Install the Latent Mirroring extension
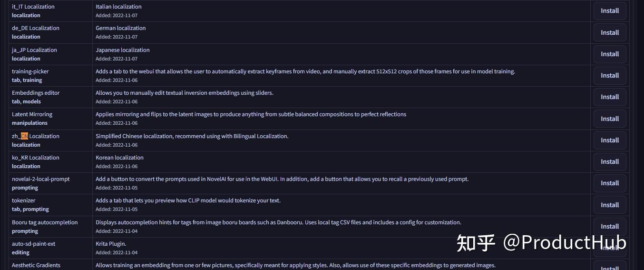The height and width of the screenshot is (270, 644). click(x=609, y=119)
